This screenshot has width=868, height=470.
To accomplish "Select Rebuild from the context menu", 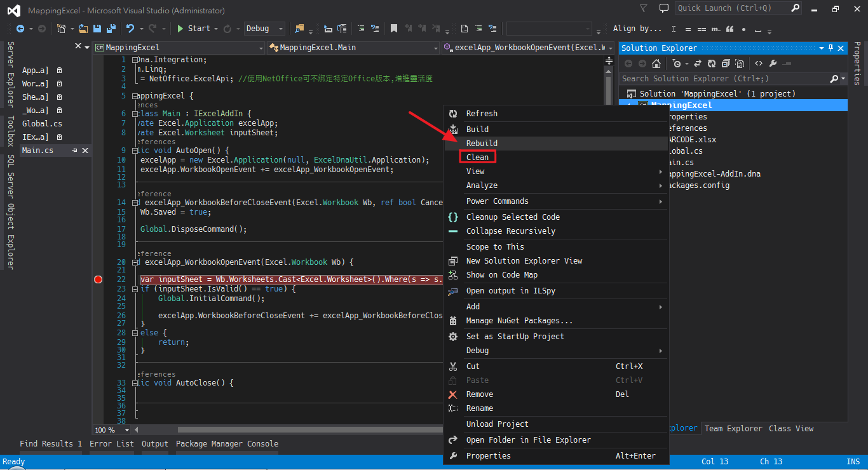I will click(x=482, y=143).
